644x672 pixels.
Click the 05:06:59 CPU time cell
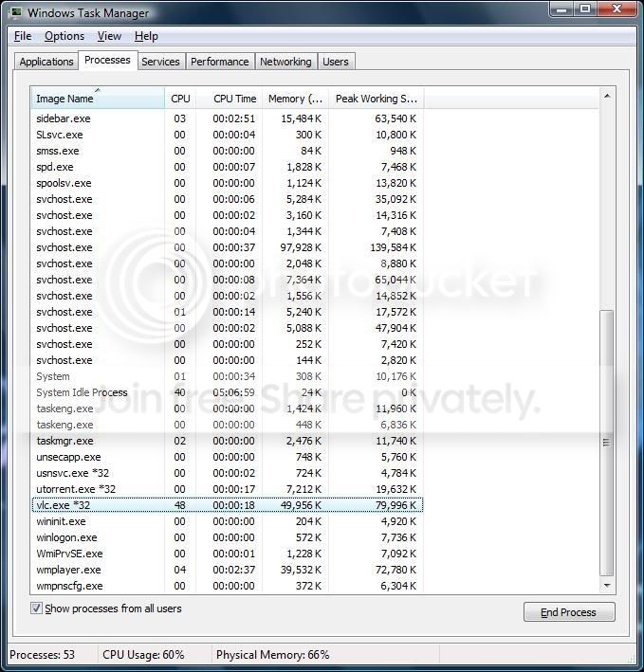pyautogui.click(x=233, y=392)
